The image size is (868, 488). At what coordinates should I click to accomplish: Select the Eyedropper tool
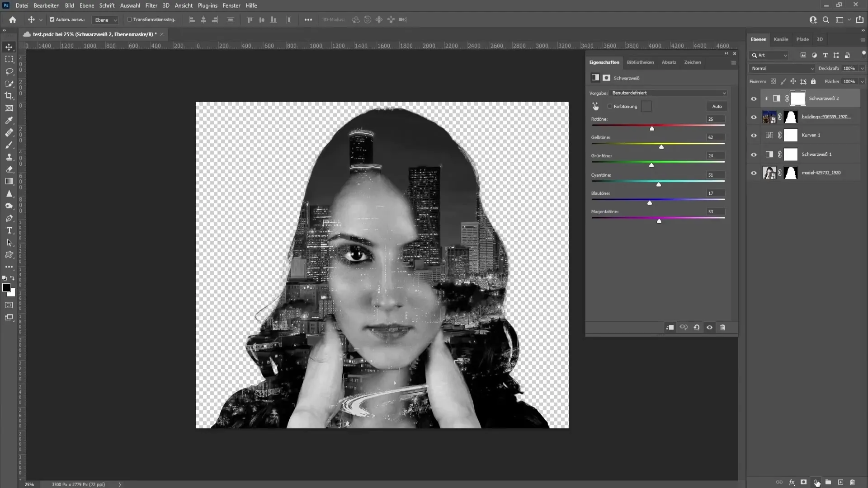click(8, 120)
